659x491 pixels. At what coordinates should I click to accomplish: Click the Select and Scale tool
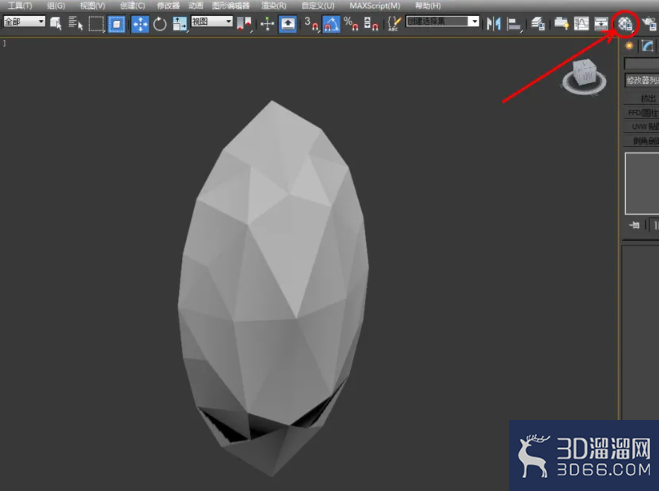pyautogui.click(x=179, y=24)
